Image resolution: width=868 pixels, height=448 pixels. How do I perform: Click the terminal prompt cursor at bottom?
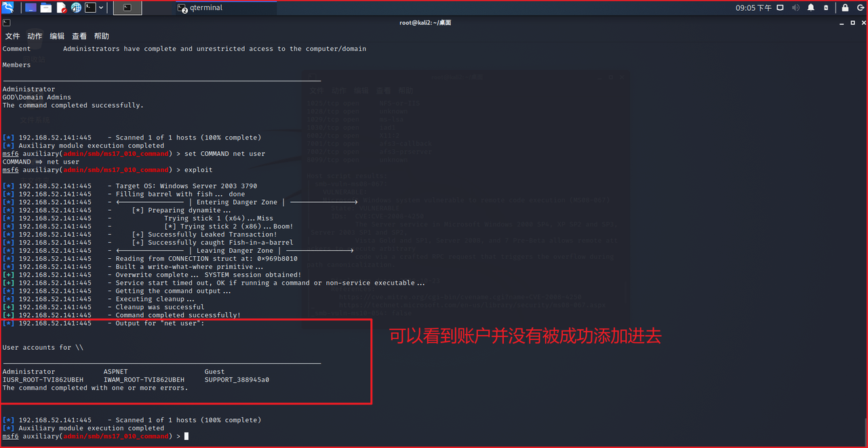tap(186, 436)
